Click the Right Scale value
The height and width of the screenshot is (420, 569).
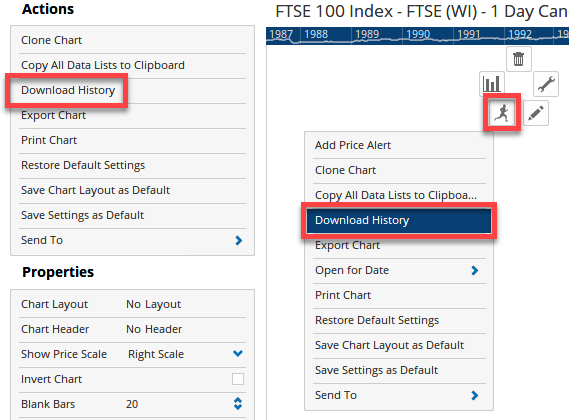[x=156, y=354]
